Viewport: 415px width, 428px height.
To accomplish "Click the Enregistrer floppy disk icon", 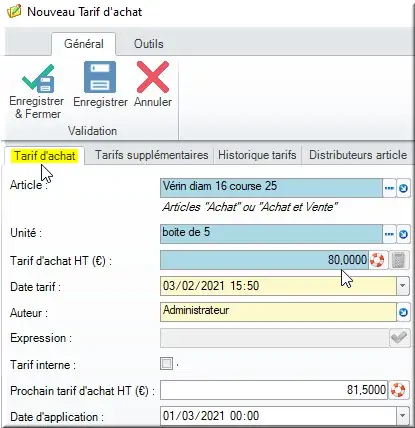I will tap(100, 77).
